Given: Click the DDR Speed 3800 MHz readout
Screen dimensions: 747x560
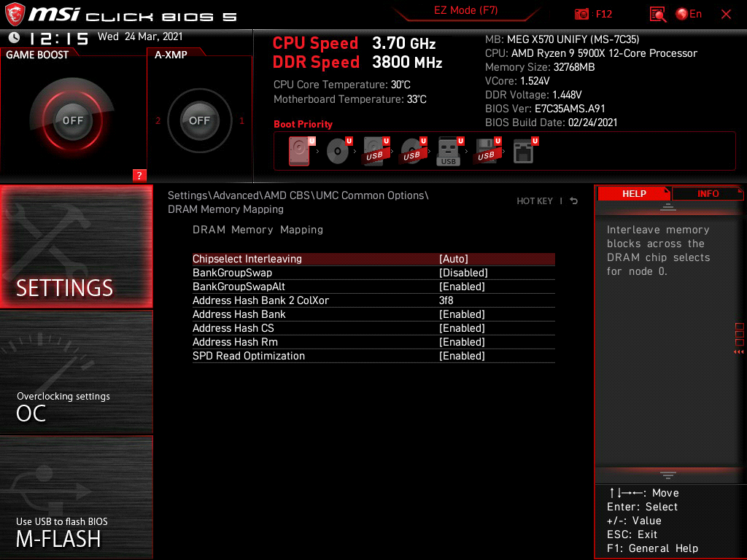Looking at the screenshot, I should [x=357, y=63].
